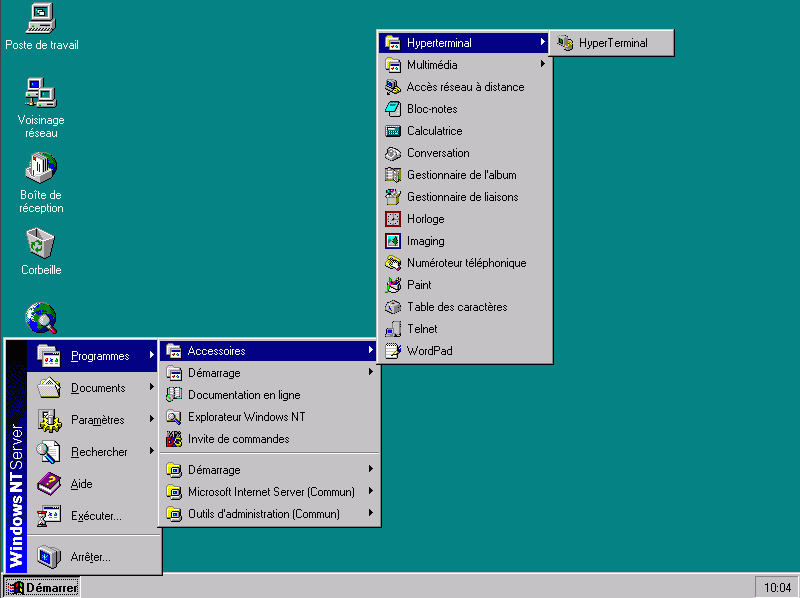
Task: Click the Gestionnaire de liaisons icon
Action: [393, 197]
